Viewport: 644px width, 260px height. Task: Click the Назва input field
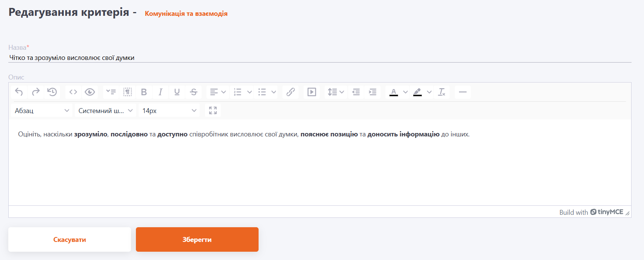coord(320,58)
